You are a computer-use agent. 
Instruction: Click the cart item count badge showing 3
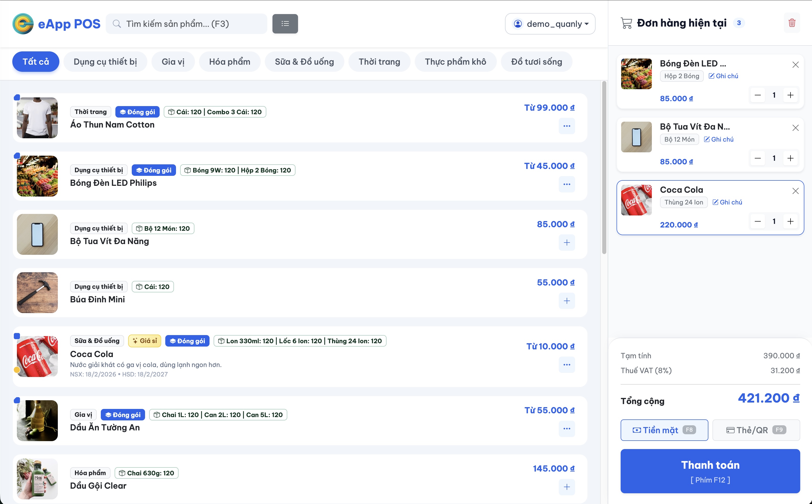point(739,23)
